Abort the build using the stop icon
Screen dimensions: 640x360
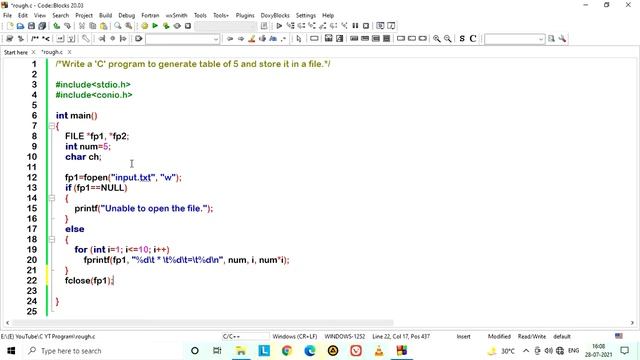click(x=188, y=26)
